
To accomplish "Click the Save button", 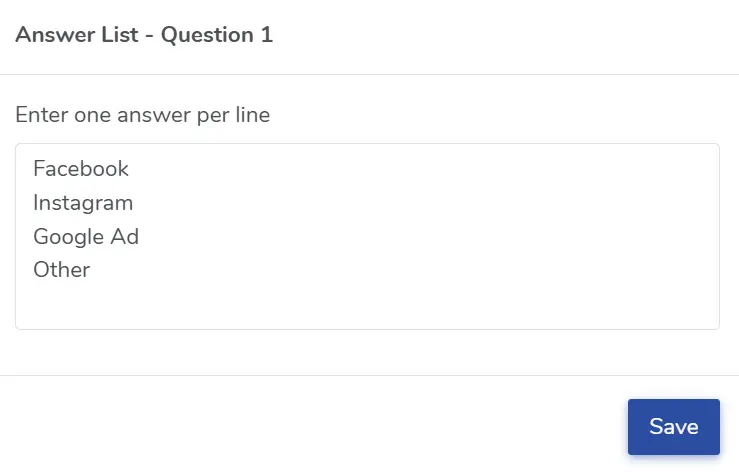I will [x=673, y=427].
